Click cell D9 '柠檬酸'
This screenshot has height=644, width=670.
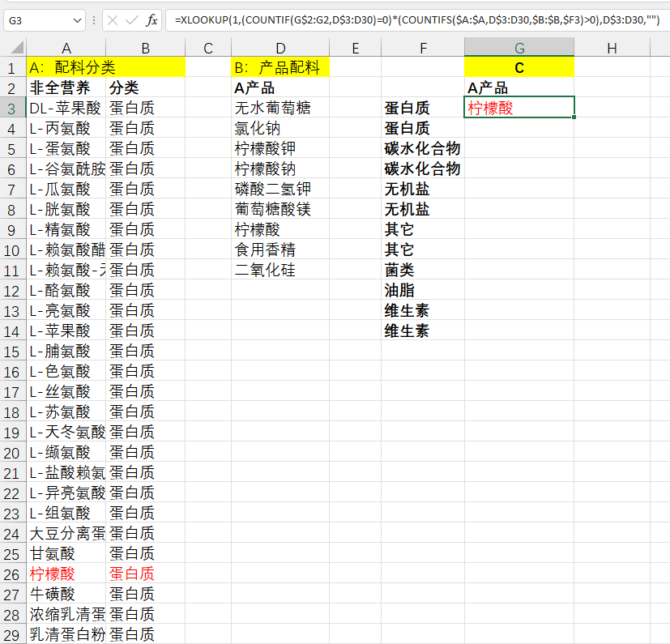coord(280,229)
